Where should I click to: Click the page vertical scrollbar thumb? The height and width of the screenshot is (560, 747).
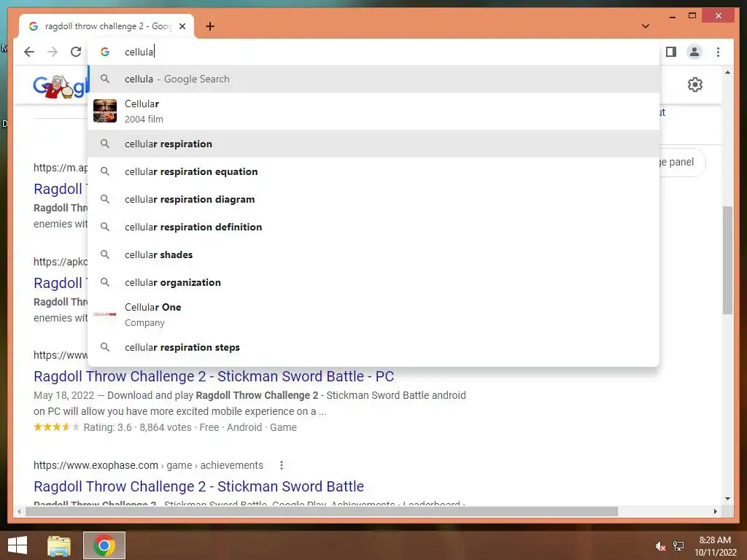click(x=727, y=260)
